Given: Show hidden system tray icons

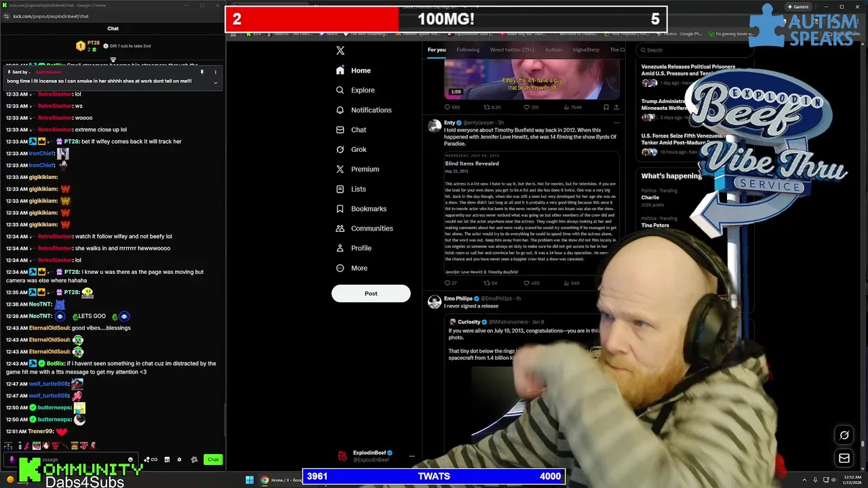Looking at the screenshot, I should click(804, 480).
